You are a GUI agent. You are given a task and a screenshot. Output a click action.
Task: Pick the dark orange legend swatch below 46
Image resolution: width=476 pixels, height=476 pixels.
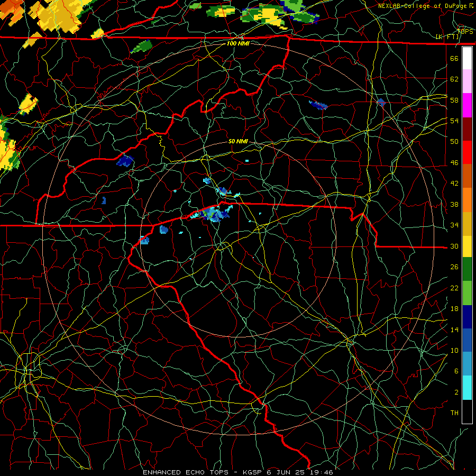coord(467,176)
